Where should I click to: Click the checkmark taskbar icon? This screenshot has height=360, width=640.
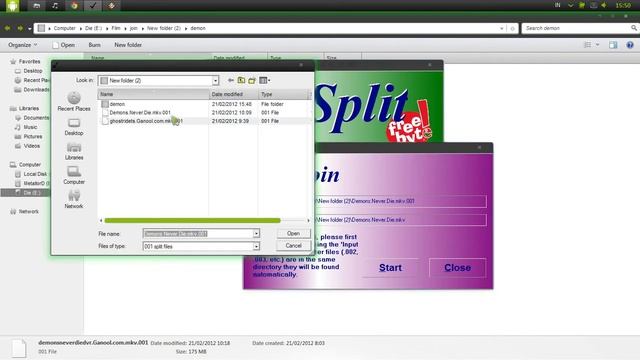click(x=93, y=5)
